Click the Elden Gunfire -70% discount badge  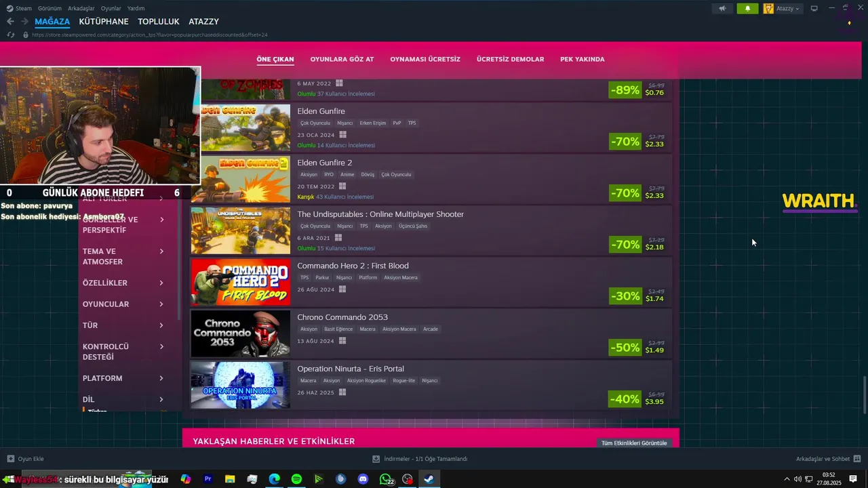[x=625, y=141]
